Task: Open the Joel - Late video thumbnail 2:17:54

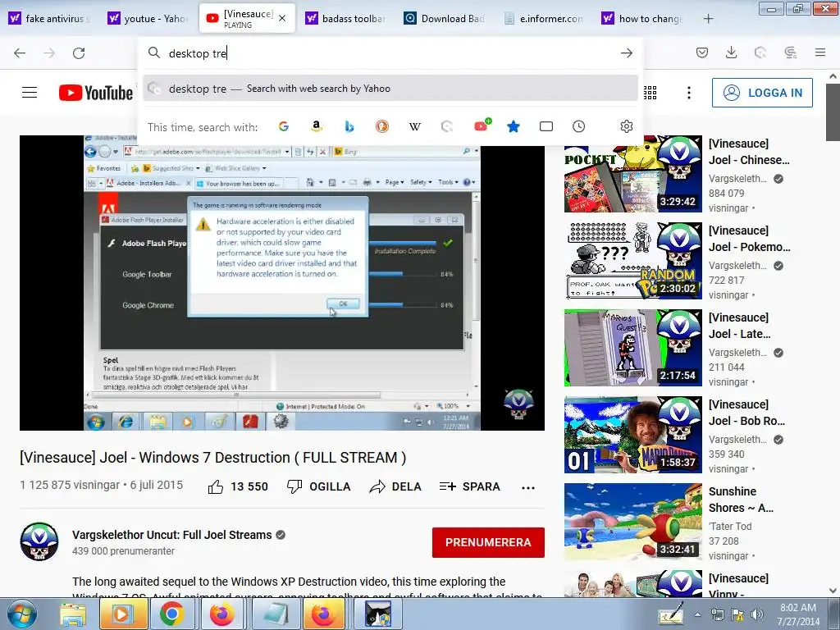Action: coord(632,348)
